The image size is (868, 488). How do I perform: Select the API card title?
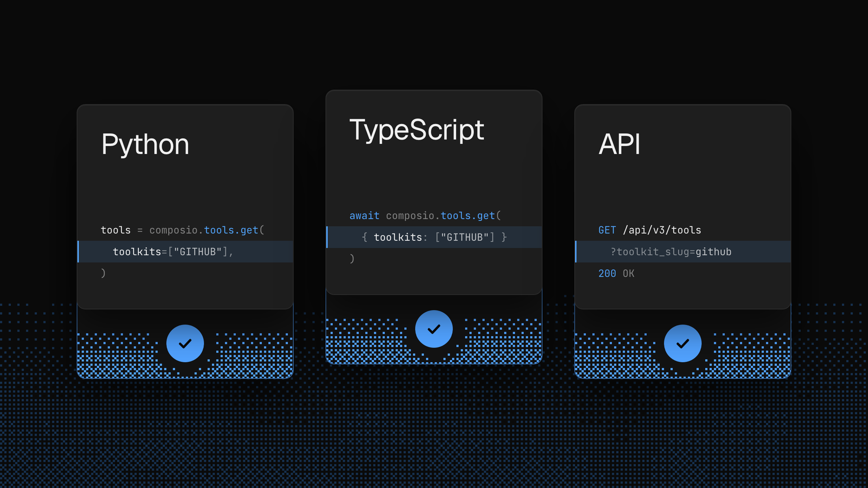pyautogui.click(x=619, y=144)
